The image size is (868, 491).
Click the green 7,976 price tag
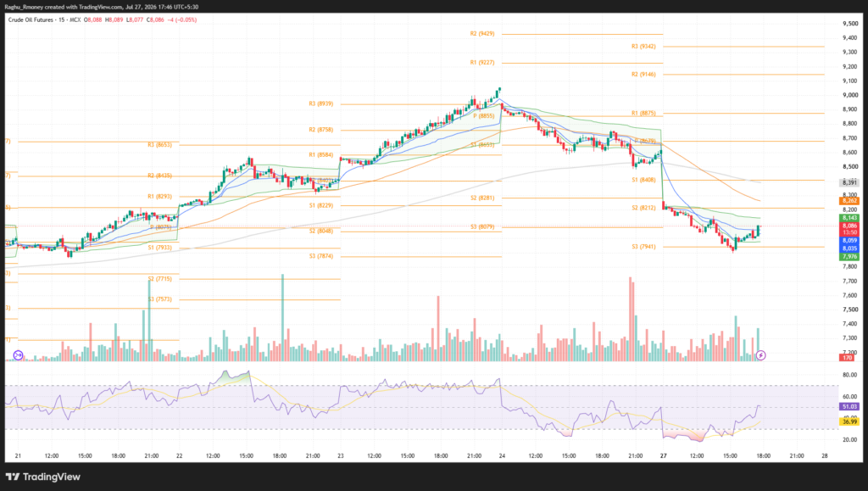click(849, 257)
